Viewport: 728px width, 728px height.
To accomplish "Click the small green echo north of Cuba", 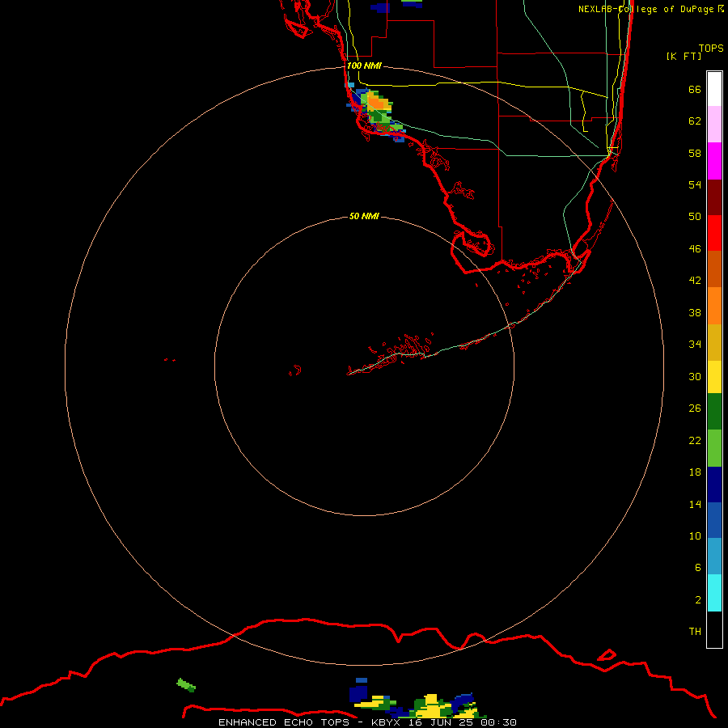I will [x=186, y=685].
